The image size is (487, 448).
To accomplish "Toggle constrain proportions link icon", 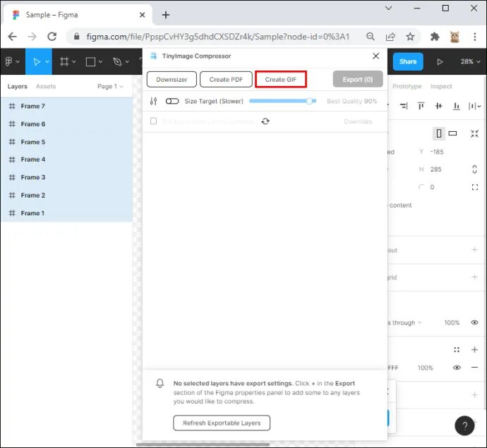I will 474,169.
